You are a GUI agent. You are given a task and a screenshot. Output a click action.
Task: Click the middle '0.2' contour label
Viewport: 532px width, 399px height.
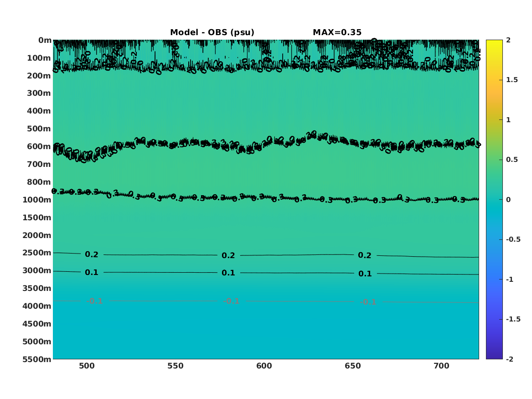(x=228, y=255)
